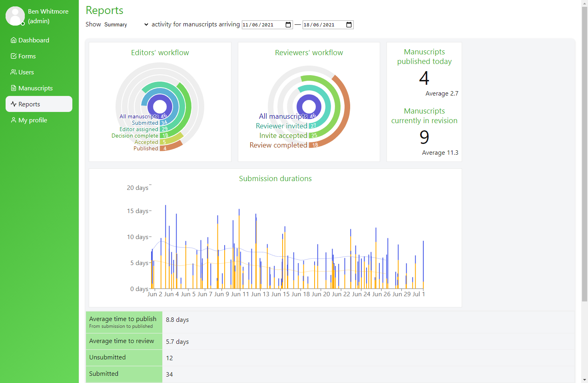
Task: Click the Average 2.7 text
Action: coord(442,94)
